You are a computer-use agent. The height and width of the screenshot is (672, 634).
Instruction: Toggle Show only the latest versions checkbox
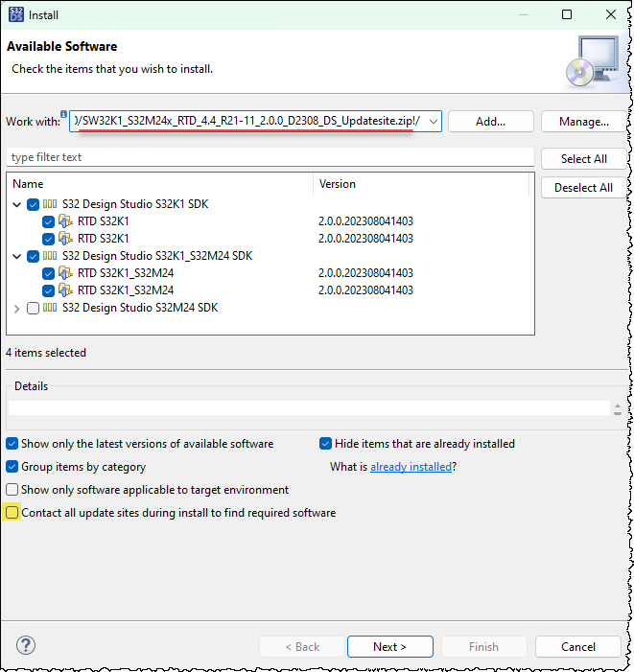[12, 444]
